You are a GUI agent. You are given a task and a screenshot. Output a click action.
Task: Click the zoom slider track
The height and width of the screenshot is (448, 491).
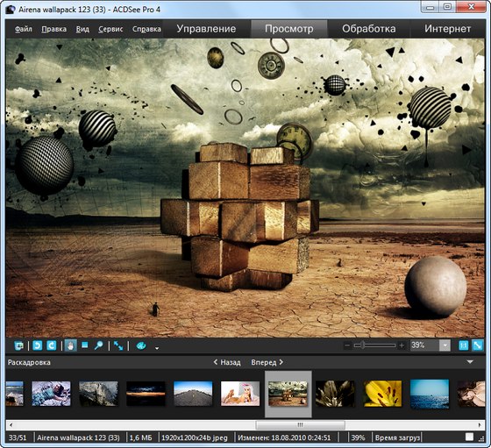click(374, 345)
